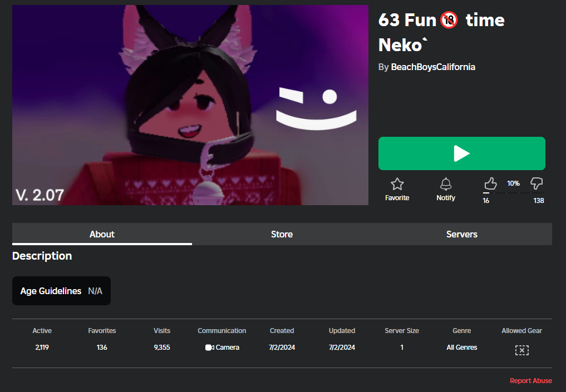This screenshot has width=566, height=392.
Task: Click the 18+ prohibited emoji in title
Action: tap(449, 20)
